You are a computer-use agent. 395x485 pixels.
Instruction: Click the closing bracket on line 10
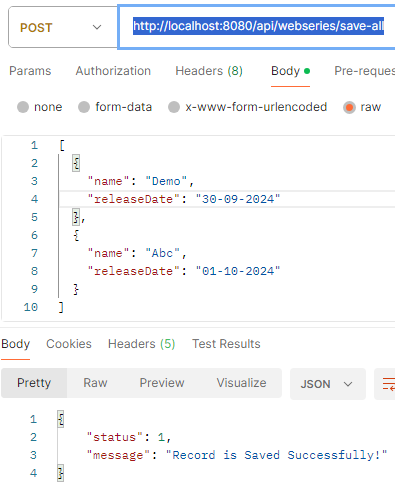pos(61,307)
